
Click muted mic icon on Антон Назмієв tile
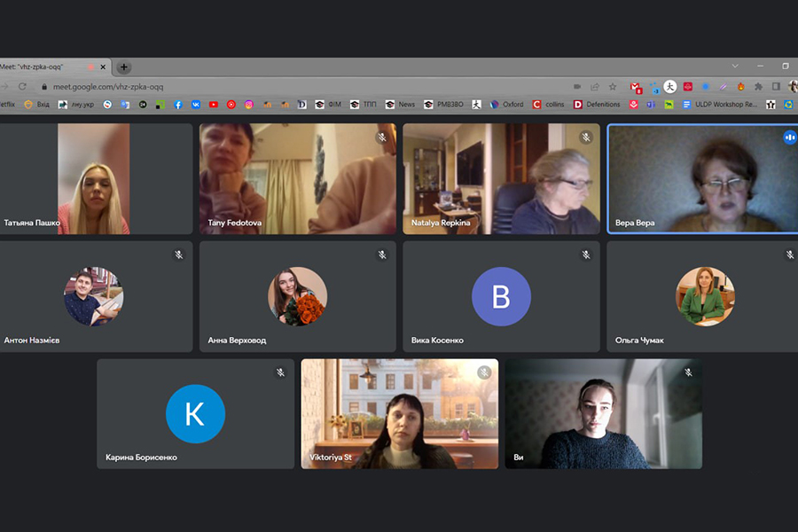coord(178,254)
